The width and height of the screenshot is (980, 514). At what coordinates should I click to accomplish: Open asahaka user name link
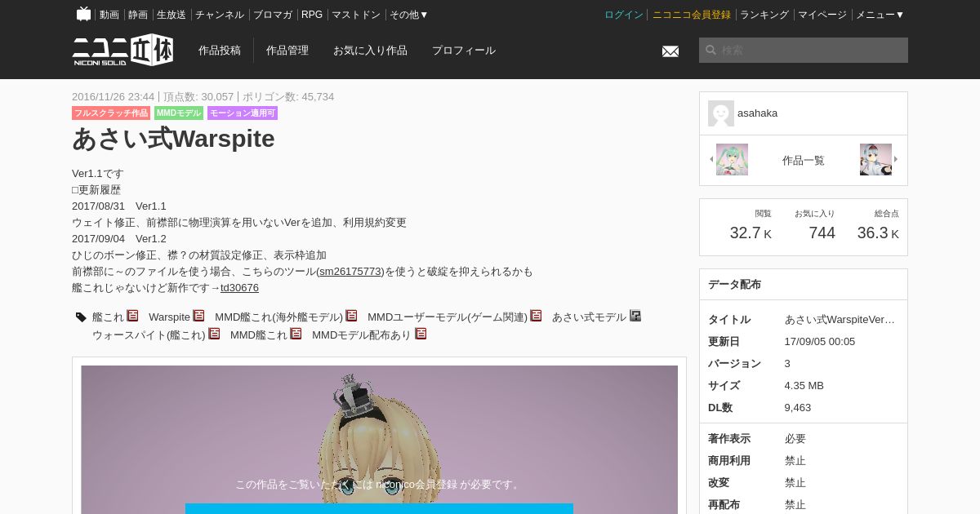pyautogui.click(x=757, y=113)
